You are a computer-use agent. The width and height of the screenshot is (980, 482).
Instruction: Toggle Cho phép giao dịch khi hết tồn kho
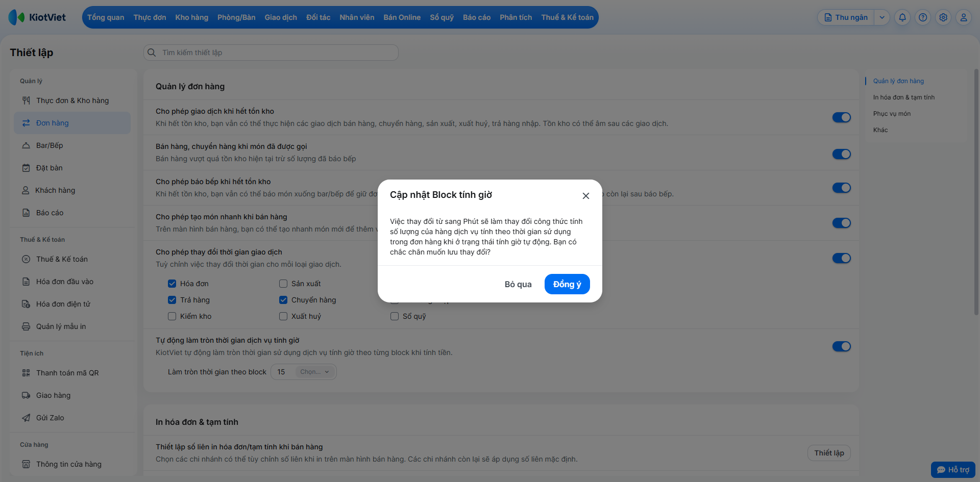pos(842,117)
